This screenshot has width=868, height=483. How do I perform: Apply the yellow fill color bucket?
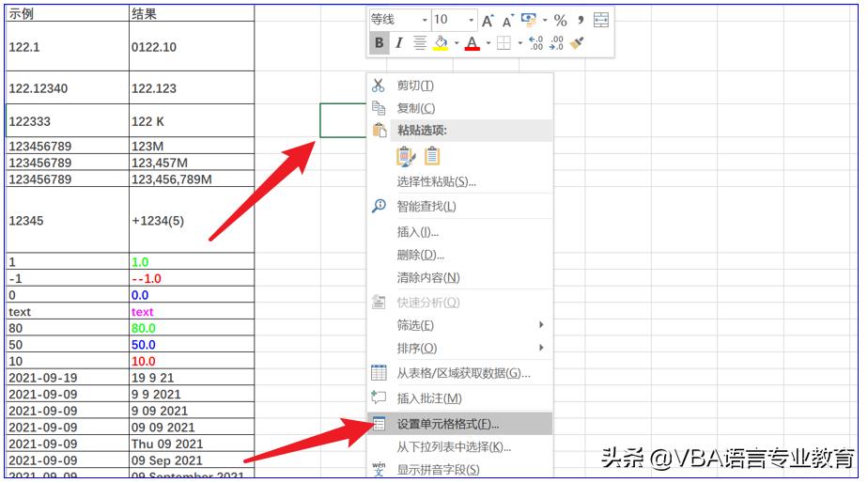point(441,42)
